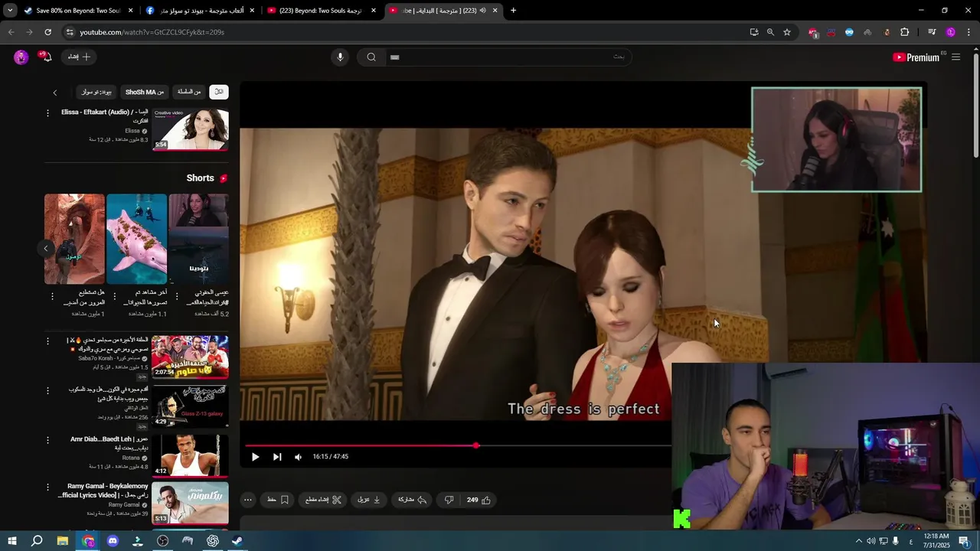Open File Explorer from taskbar

[62, 541]
